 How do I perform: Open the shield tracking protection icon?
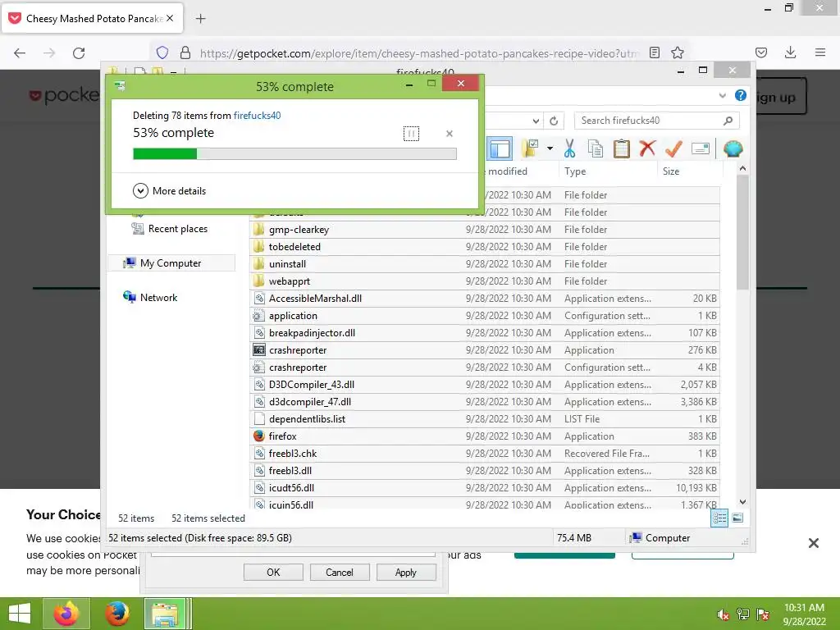pos(162,52)
